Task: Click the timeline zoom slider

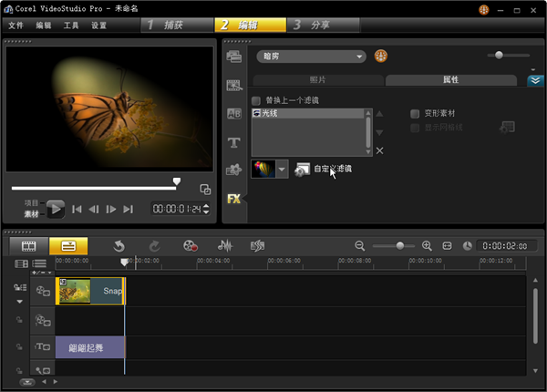Action: pyautogui.click(x=399, y=246)
